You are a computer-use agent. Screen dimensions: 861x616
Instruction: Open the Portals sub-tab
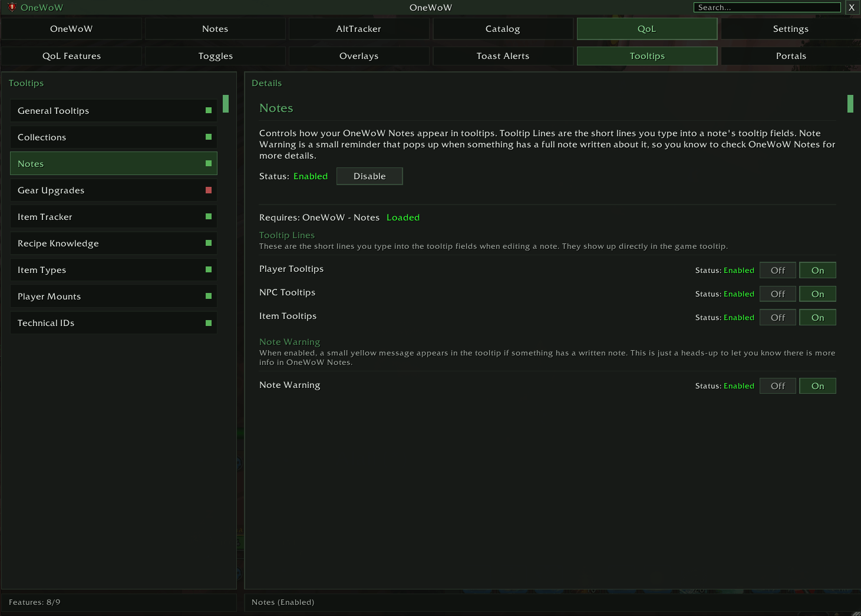point(791,55)
